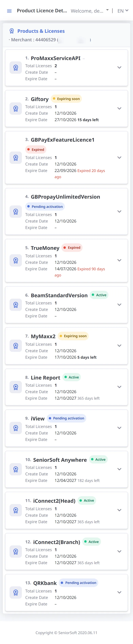The height and width of the screenshot is (644, 133).
Task: Click the Active badge on BeamStandardVersion
Action: click(99, 295)
